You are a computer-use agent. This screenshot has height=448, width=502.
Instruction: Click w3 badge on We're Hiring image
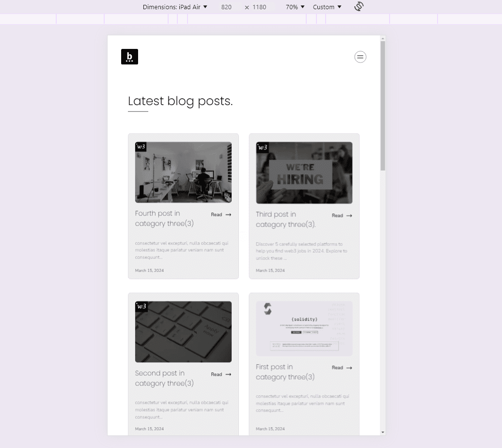[262, 147]
